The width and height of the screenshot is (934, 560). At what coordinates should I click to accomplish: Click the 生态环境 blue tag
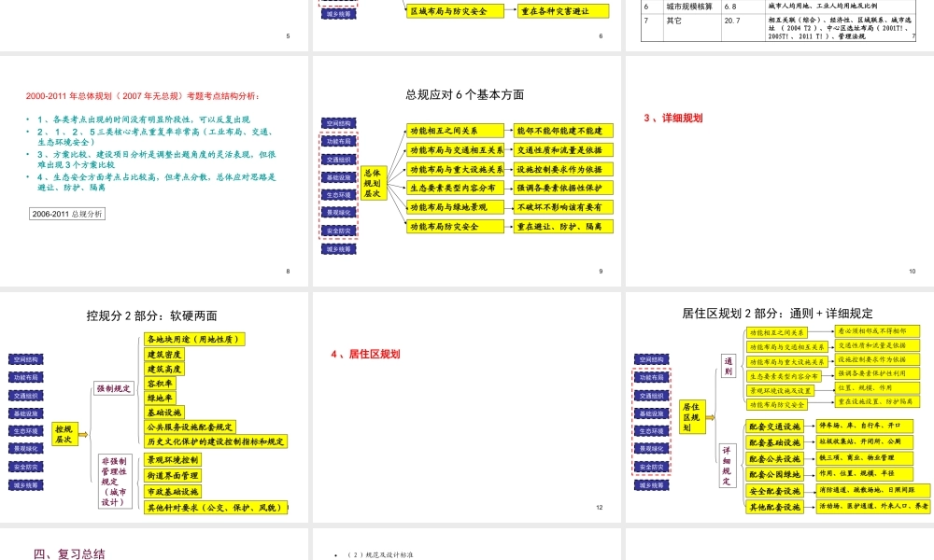(x=27, y=432)
